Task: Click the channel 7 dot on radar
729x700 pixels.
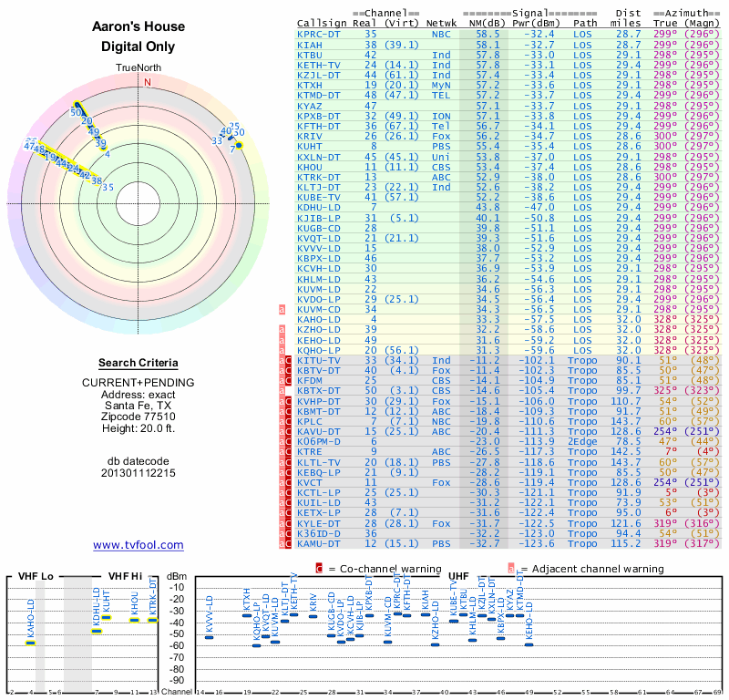Action: click(x=239, y=146)
